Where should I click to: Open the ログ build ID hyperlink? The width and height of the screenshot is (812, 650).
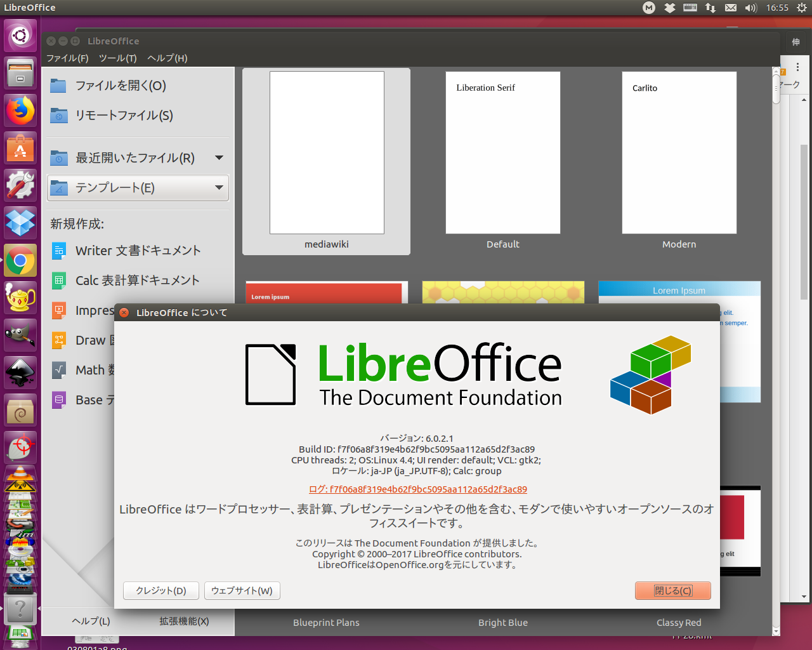tap(418, 489)
